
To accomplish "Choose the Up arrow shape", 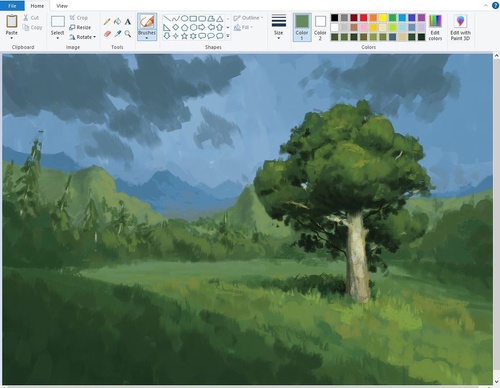I will tap(220, 27).
